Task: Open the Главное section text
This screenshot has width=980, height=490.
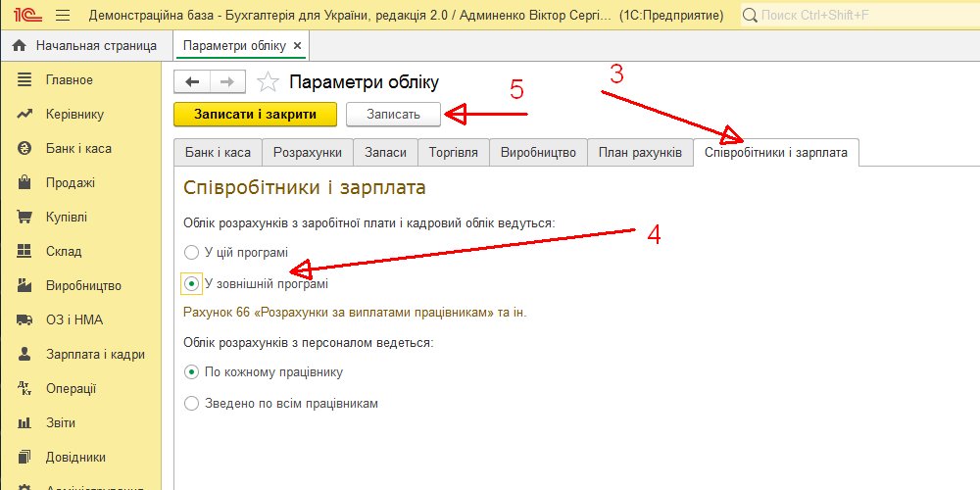Action: pos(70,80)
